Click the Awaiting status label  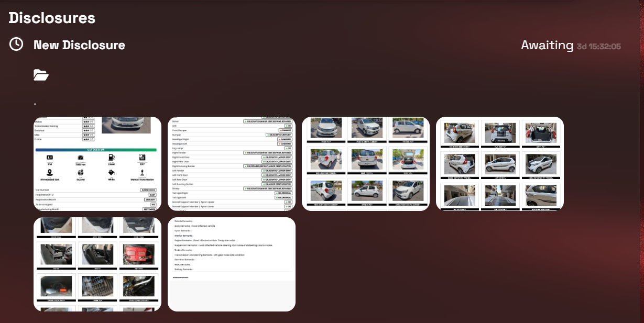547,45
